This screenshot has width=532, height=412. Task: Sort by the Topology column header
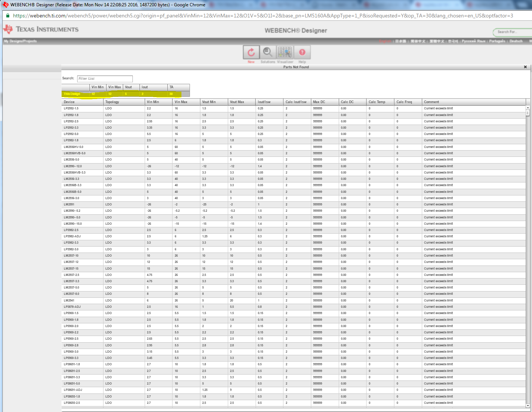124,102
